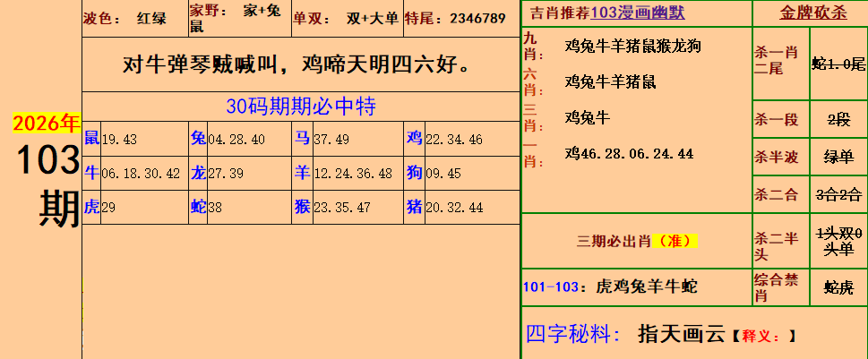
Task: Click the 特尾 2346789 cell
Action: click(x=461, y=19)
